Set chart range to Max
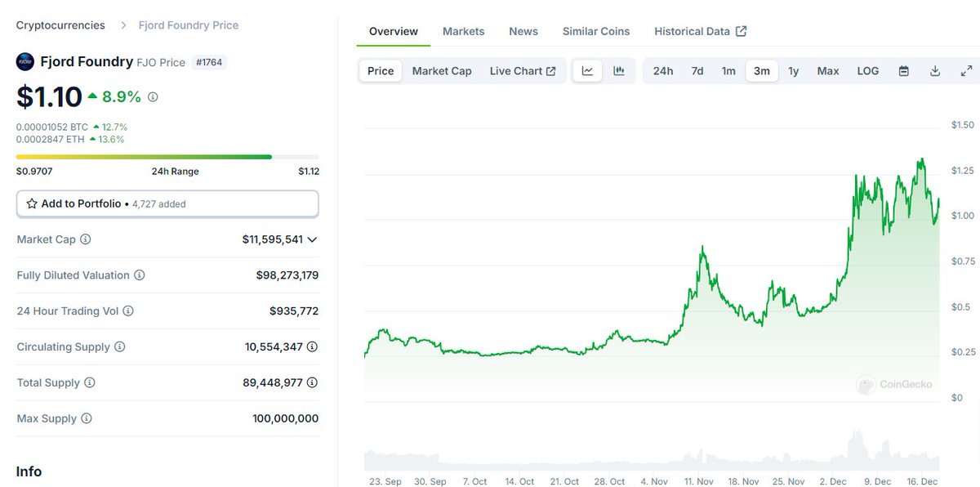 pos(828,71)
